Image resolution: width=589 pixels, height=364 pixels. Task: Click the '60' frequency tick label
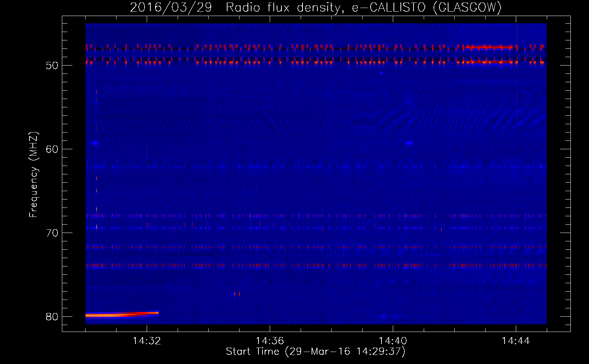click(52, 149)
